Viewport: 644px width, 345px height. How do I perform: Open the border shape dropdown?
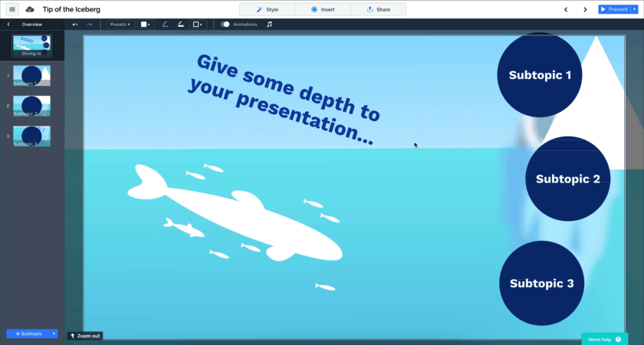tap(197, 25)
